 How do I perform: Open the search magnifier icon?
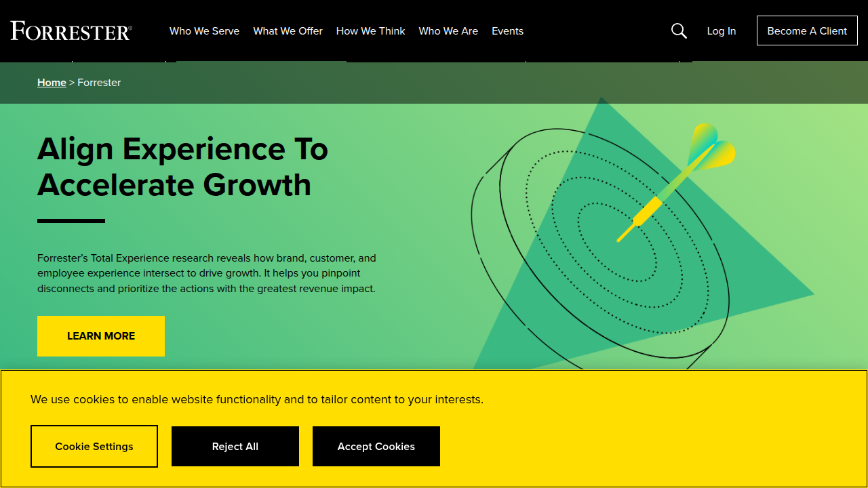(679, 30)
